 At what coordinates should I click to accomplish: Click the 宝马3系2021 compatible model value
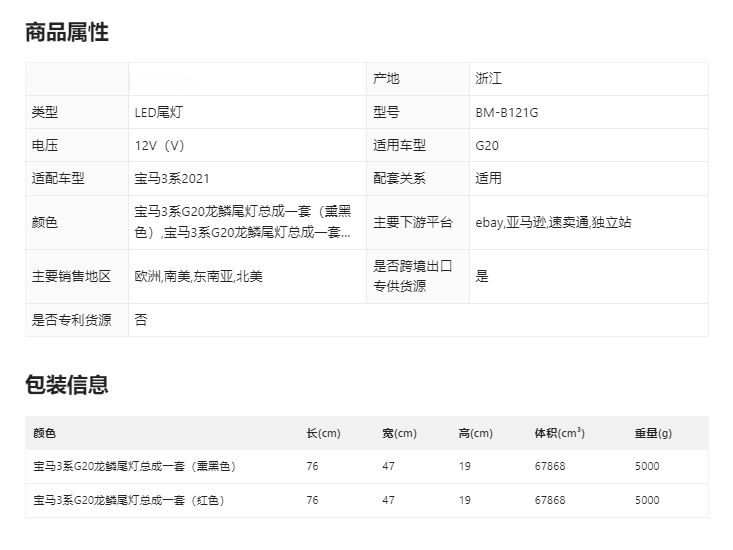pos(173,178)
